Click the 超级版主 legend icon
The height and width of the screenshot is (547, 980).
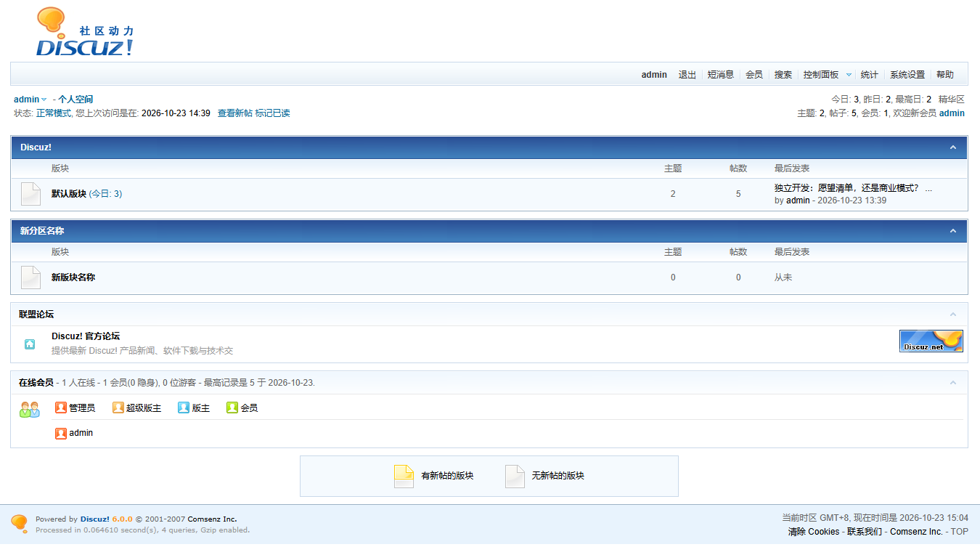118,408
